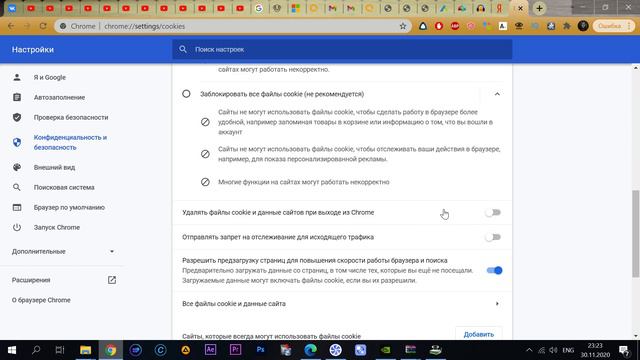Click the Настройки heading
The height and width of the screenshot is (360, 640).
(33, 49)
